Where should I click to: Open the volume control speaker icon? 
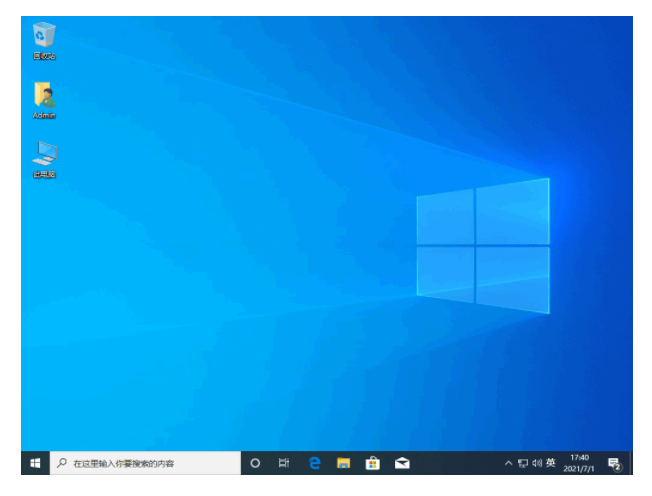[x=536, y=463]
